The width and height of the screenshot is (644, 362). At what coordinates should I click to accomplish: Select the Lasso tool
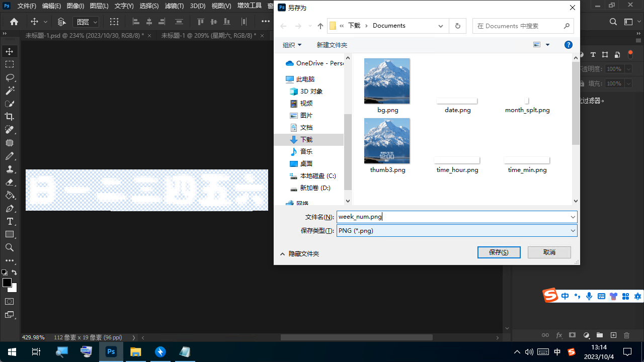tap(10, 77)
